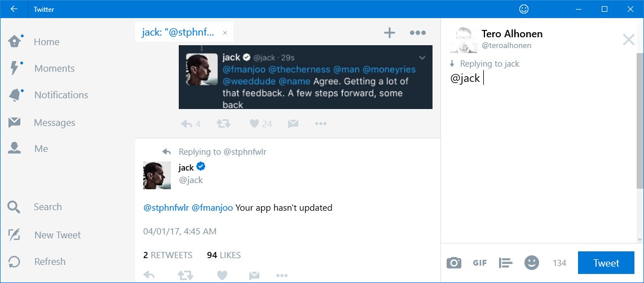Open feedback smiley in title bar
The image size is (644, 283).
pyautogui.click(x=524, y=9)
